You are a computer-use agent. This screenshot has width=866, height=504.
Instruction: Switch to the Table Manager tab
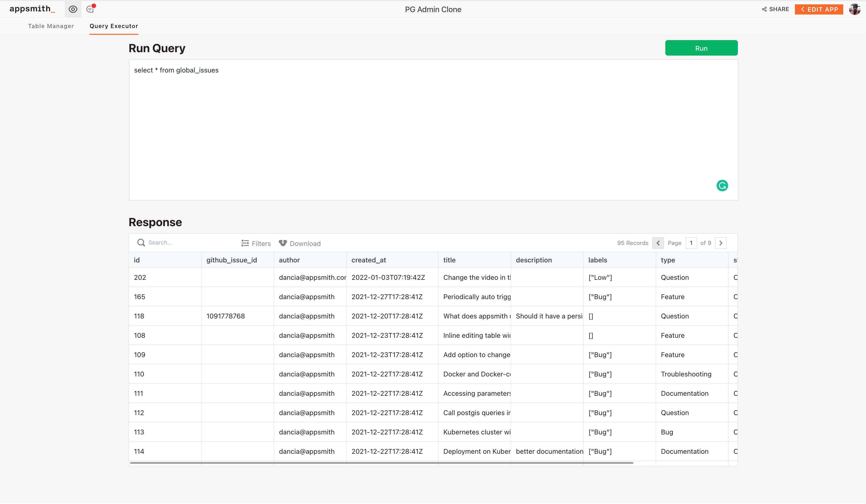[51, 26]
